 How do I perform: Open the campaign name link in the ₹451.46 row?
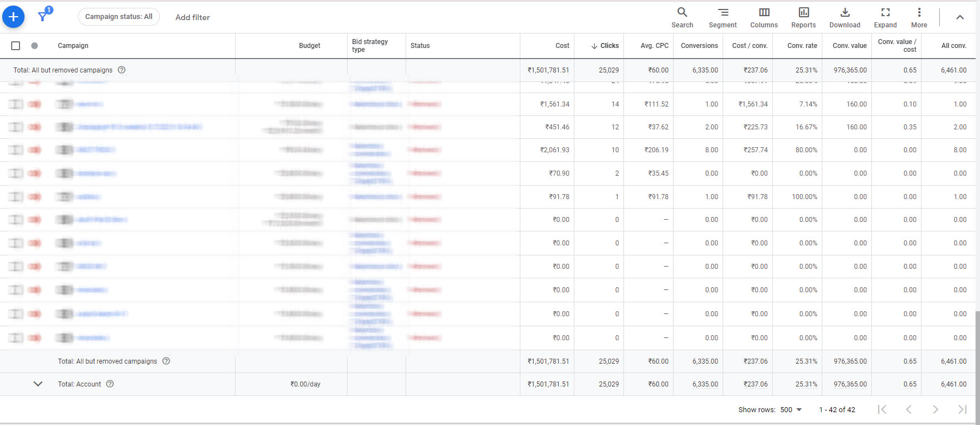pyautogui.click(x=139, y=127)
